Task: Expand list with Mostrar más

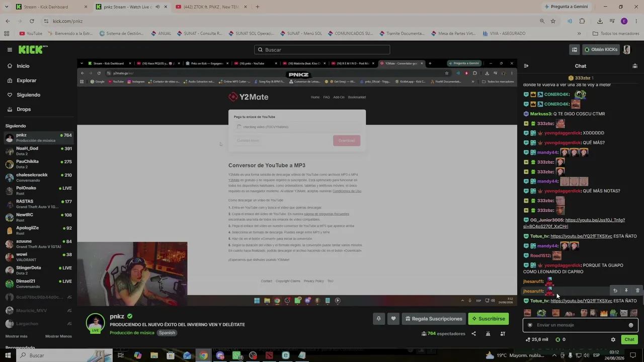Action: [x=17, y=336]
